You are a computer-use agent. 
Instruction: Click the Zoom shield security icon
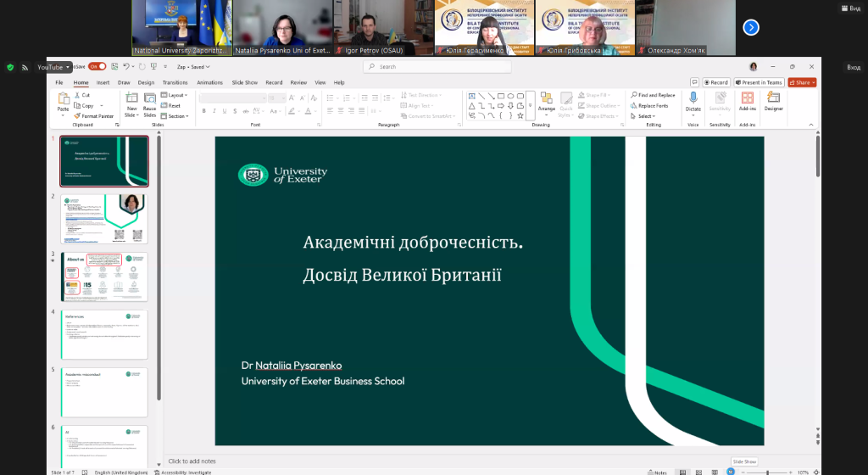10,67
